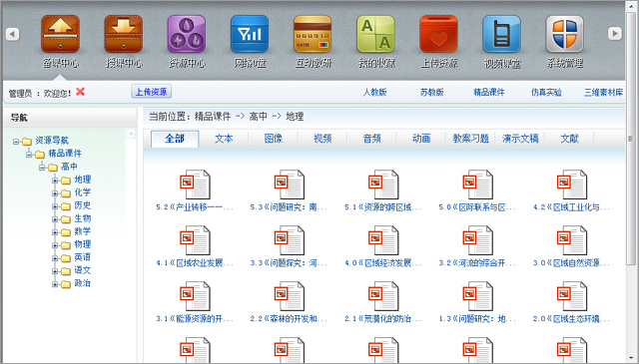Expand the 地理 folder in tree
639x364 pixels.
click(x=55, y=180)
